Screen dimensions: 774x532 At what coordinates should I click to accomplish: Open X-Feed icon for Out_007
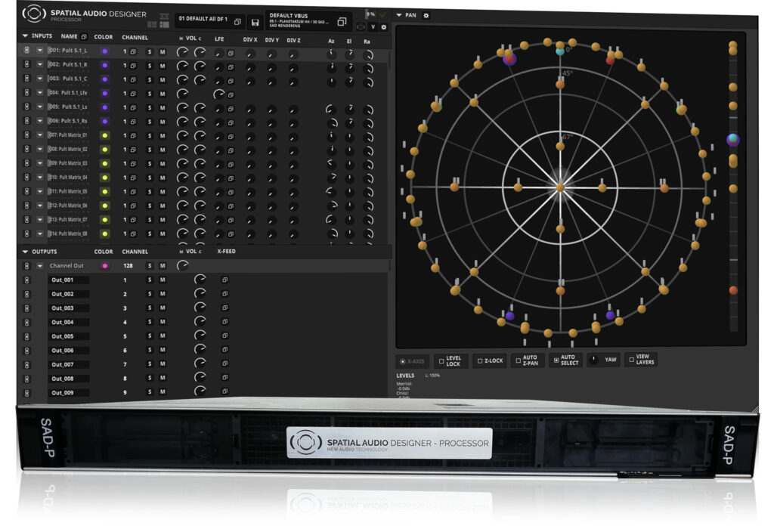coord(224,363)
